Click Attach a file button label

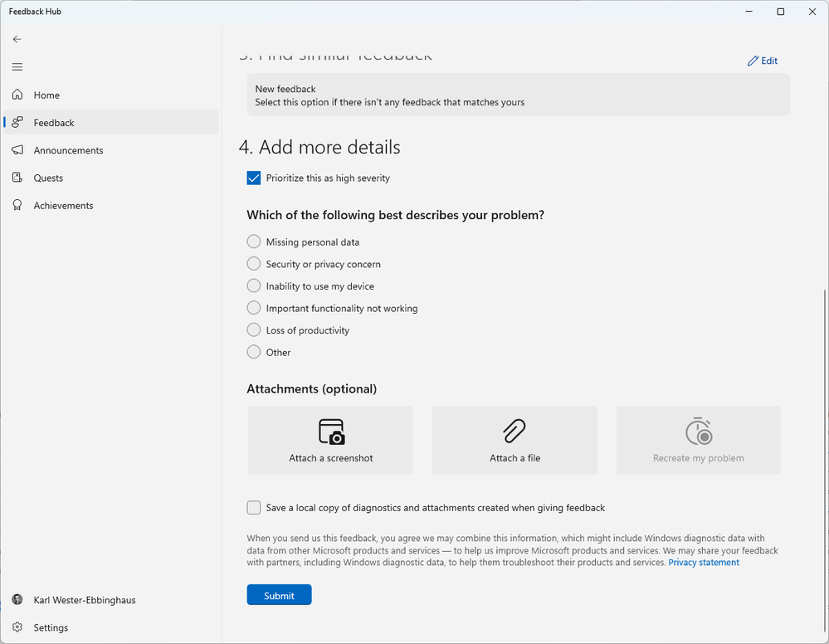pyautogui.click(x=515, y=458)
